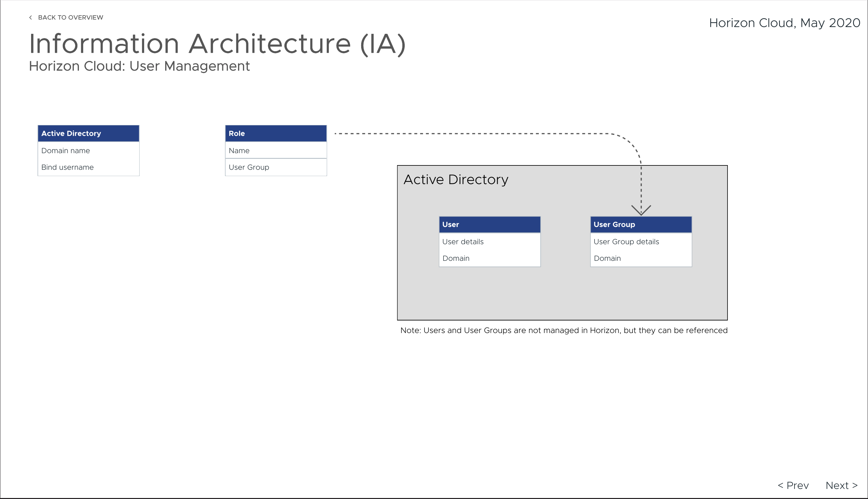Click the User Group details row
The width and height of the screenshot is (868, 499).
tap(641, 242)
